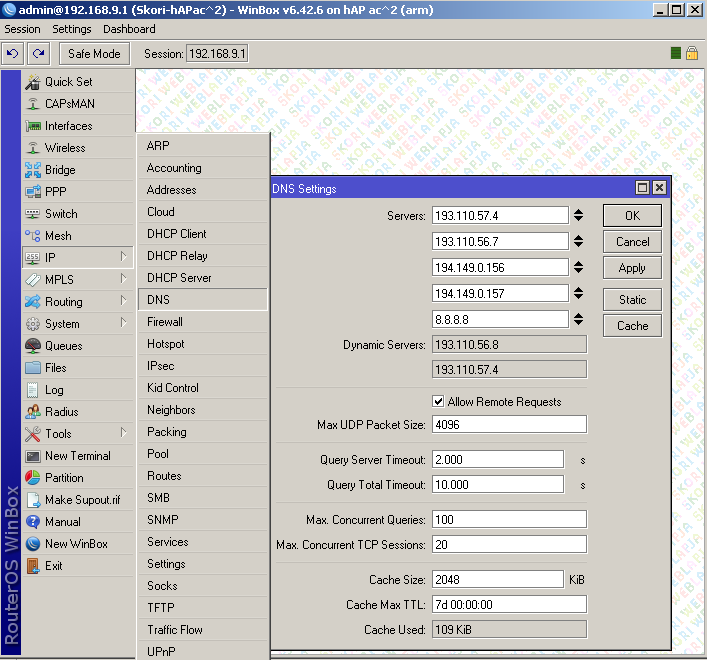The width and height of the screenshot is (707, 660).
Task: Open Wireless in the sidebar
Action: coord(65,148)
